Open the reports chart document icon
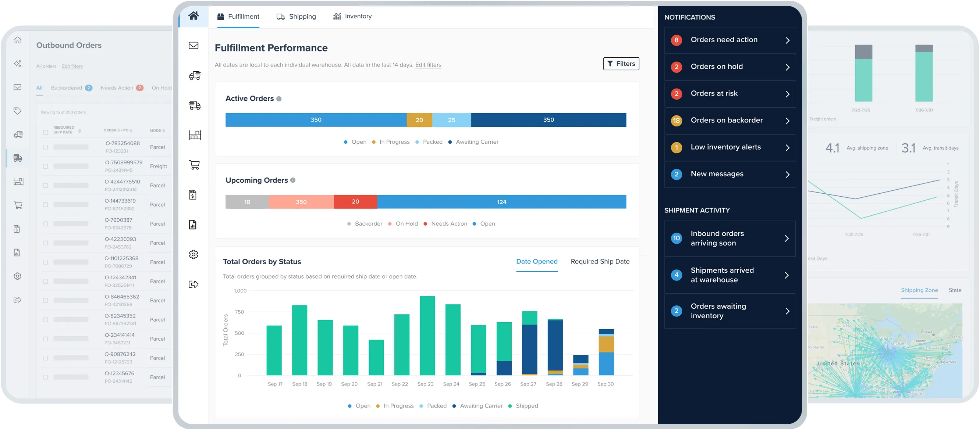 193,225
